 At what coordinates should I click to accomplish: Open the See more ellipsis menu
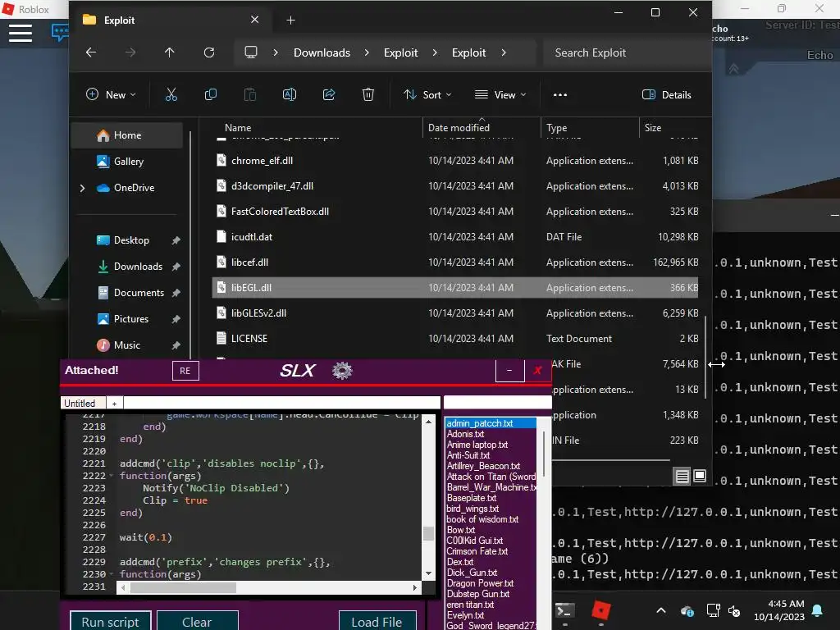pos(559,95)
